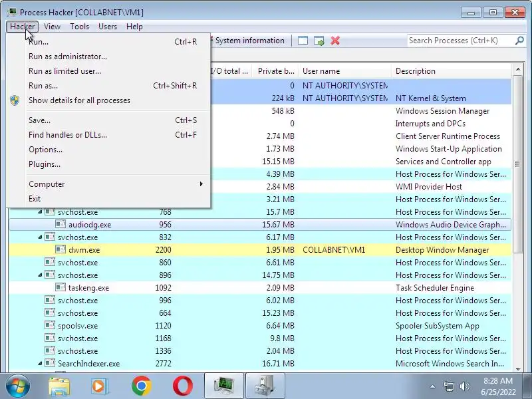The image size is (532, 399).
Task: Collapse the SearchIndexer.exe tree node
Action: [40, 363]
